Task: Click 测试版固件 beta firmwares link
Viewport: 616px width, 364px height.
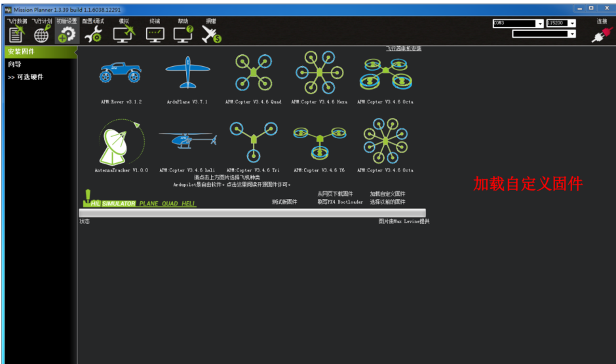Action: click(x=284, y=202)
